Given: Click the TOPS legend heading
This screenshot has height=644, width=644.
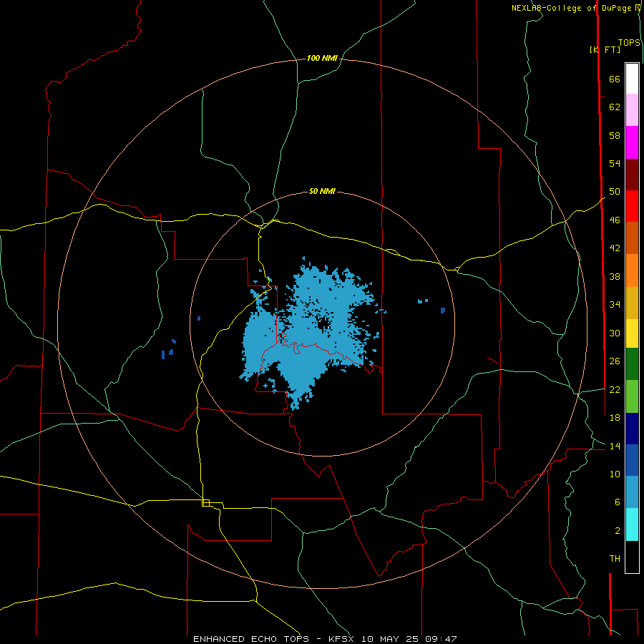Looking at the screenshot, I should (x=629, y=43).
